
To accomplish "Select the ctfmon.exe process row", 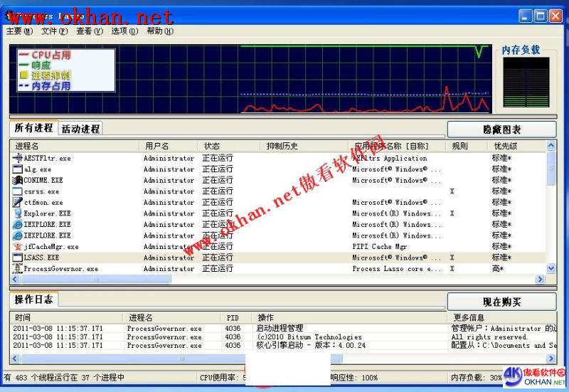I will click(x=278, y=202).
